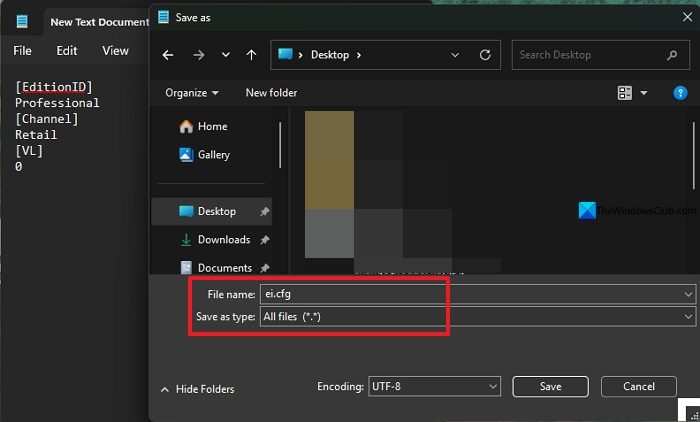Click the chevron after Desktop in the breadcrumb
The width and height of the screenshot is (700, 422).
click(x=358, y=55)
